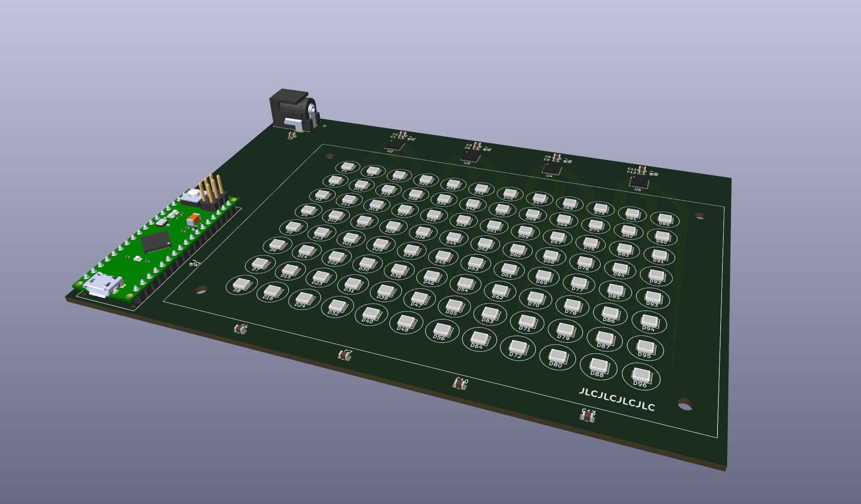The height and width of the screenshot is (504, 861).
Task: Click LED D8
Action: pyautogui.click(x=242, y=284)
